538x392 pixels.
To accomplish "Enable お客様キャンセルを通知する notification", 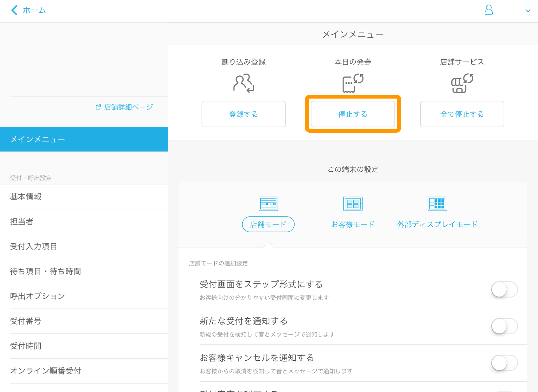I will [x=504, y=363].
